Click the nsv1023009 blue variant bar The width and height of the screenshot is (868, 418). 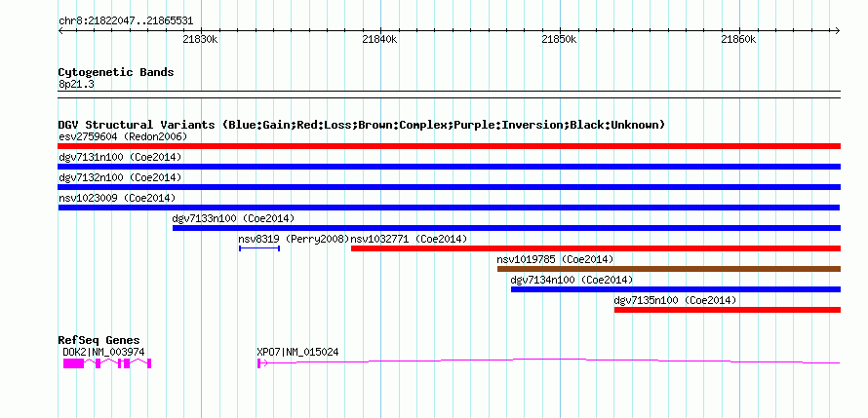449,208
